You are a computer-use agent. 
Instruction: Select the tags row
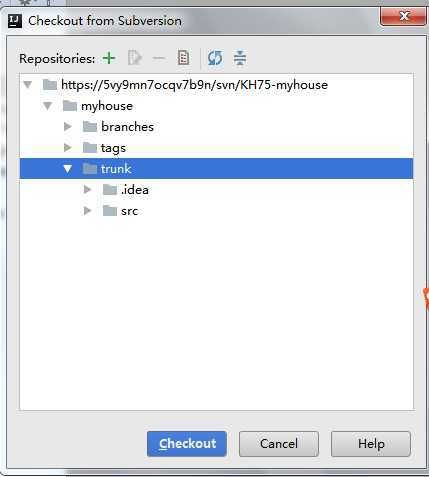pos(216,148)
